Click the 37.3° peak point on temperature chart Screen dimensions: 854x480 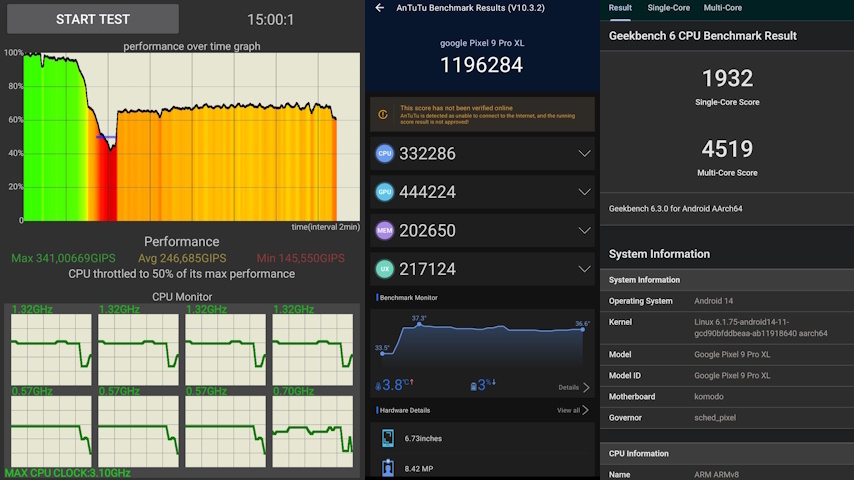tap(419, 324)
